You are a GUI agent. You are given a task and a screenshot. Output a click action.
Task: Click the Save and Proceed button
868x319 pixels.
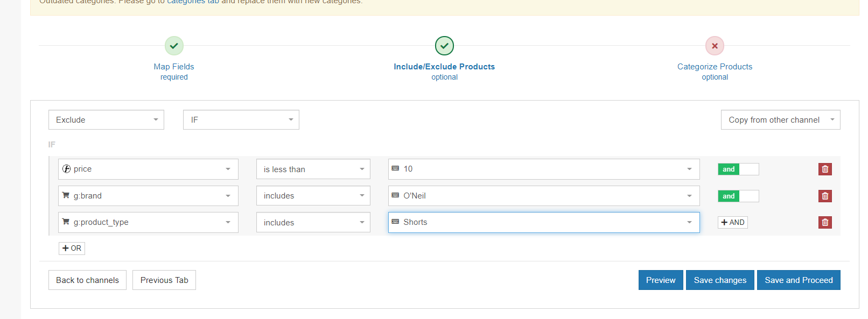point(798,280)
